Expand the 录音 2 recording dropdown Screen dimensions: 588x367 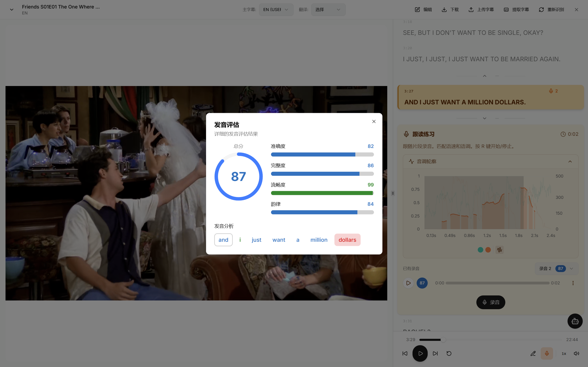click(x=571, y=268)
